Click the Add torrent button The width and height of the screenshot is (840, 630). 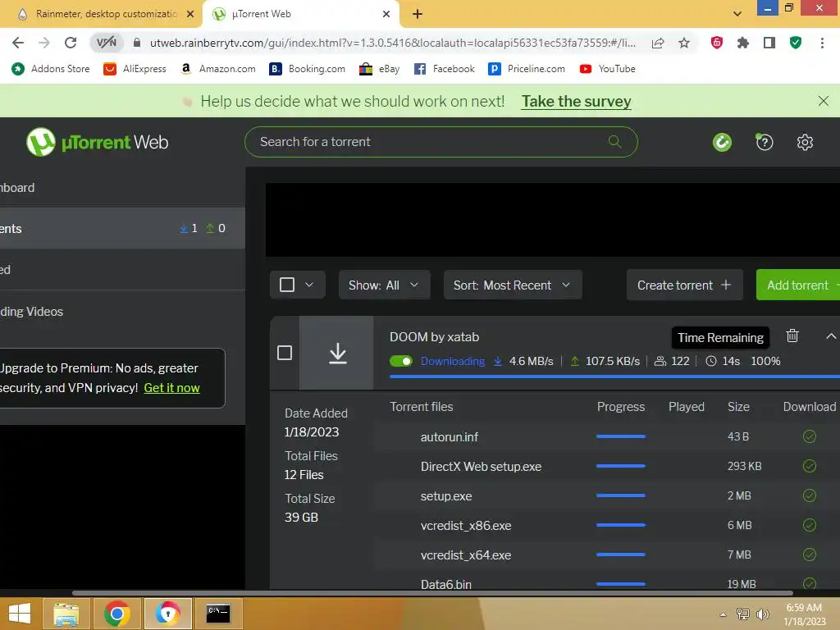tap(797, 285)
